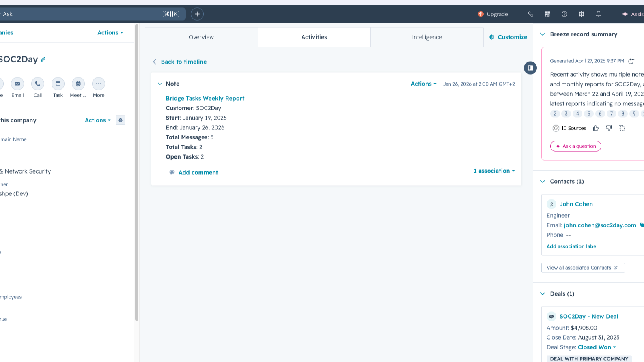This screenshot has height=362, width=644.
Task: Click the 'Open Tasks: 2' line
Action: click(185, 156)
